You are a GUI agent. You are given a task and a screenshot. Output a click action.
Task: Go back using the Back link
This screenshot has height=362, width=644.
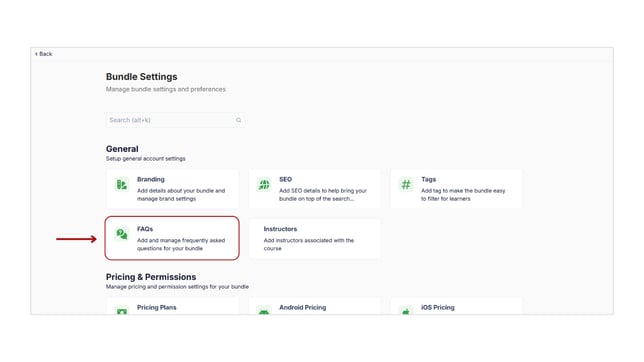pyautogui.click(x=44, y=54)
